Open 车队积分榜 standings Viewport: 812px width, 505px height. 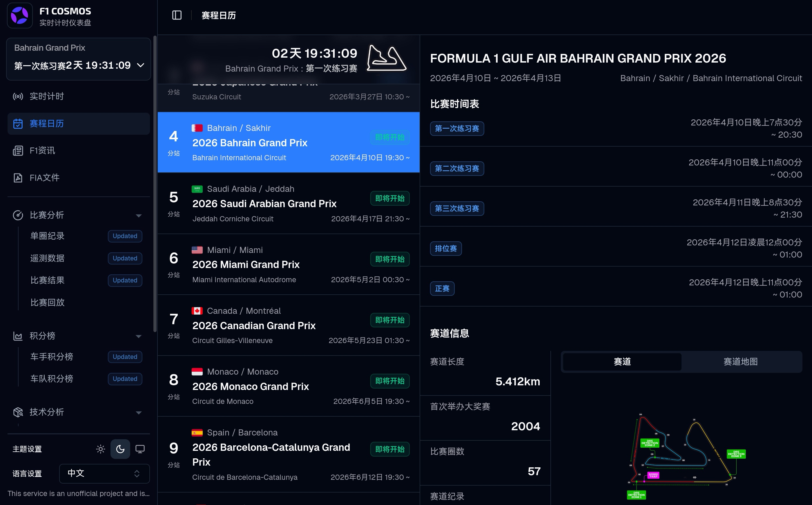[x=52, y=379]
